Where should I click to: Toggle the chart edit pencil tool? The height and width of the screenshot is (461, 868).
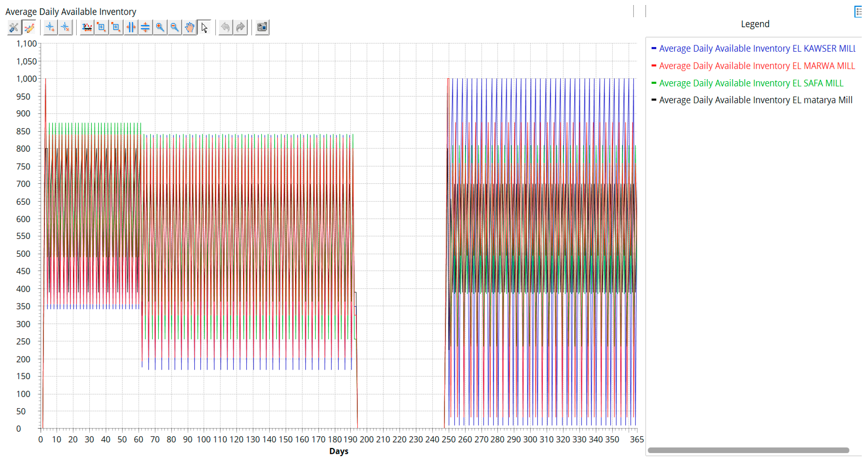point(29,27)
